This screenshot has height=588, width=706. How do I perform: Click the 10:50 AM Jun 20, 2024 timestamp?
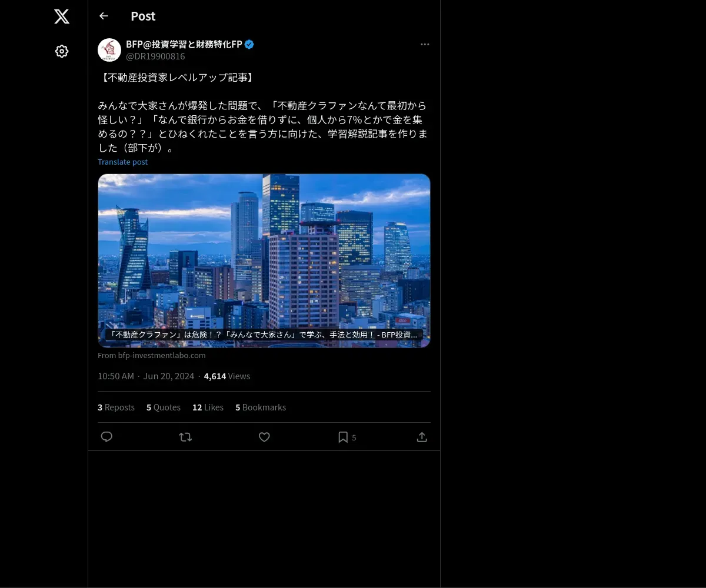click(146, 376)
